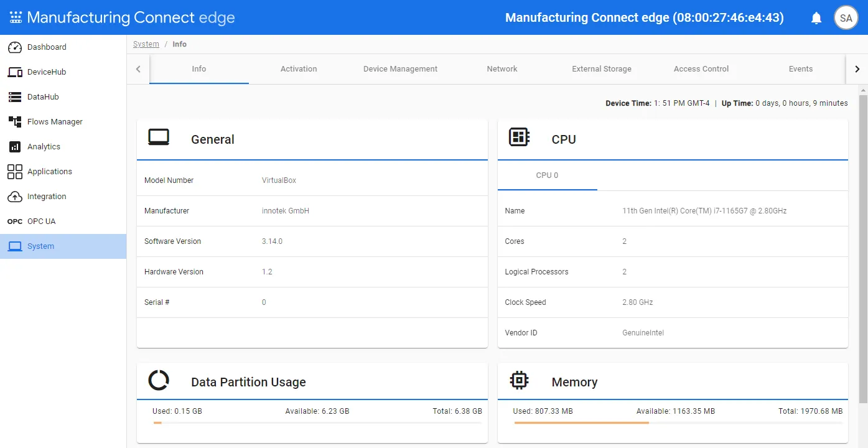Open DataHub from the sidebar
This screenshot has width=868, height=448.
[63, 97]
